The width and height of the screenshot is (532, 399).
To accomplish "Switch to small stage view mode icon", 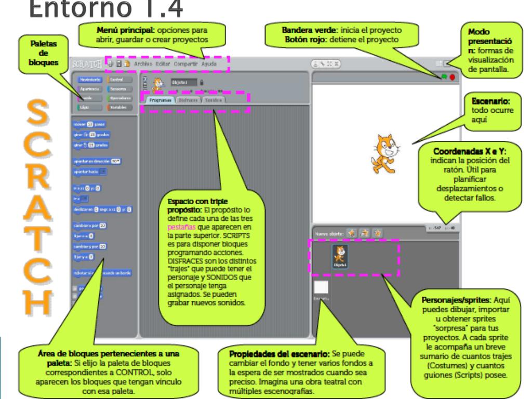I will coord(440,63).
